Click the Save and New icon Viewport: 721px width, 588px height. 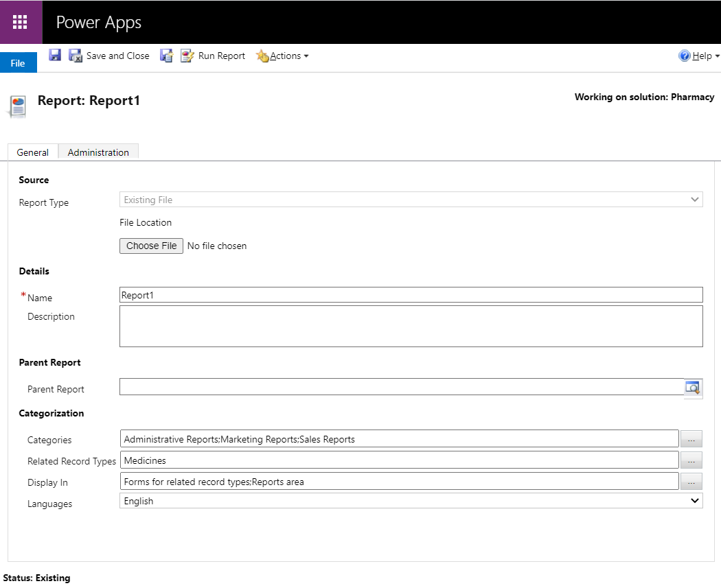click(x=166, y=56)
